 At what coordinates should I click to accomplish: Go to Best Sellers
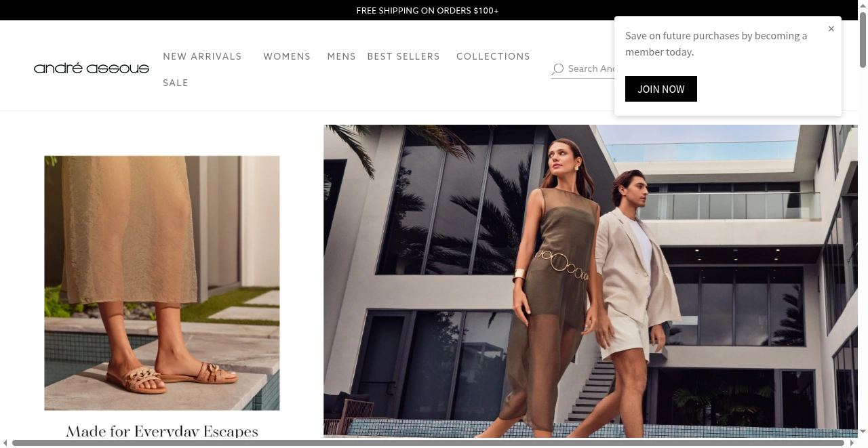coord(403,56)
